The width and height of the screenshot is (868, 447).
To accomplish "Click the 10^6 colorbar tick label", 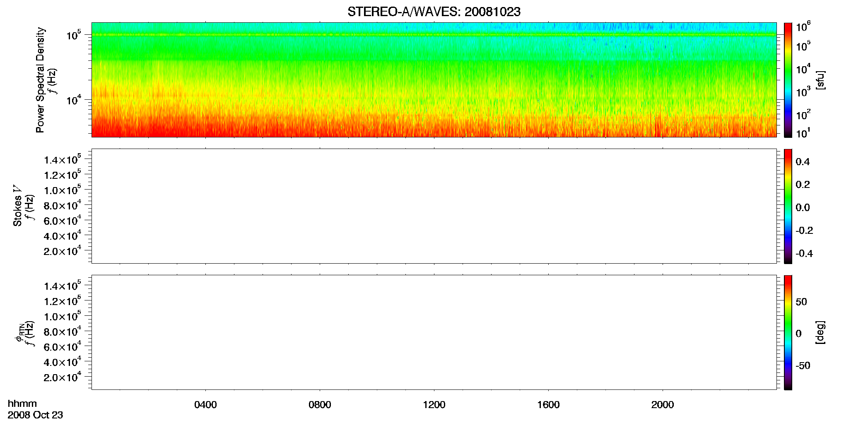I will pyautogui.click(x=803, y=27).
